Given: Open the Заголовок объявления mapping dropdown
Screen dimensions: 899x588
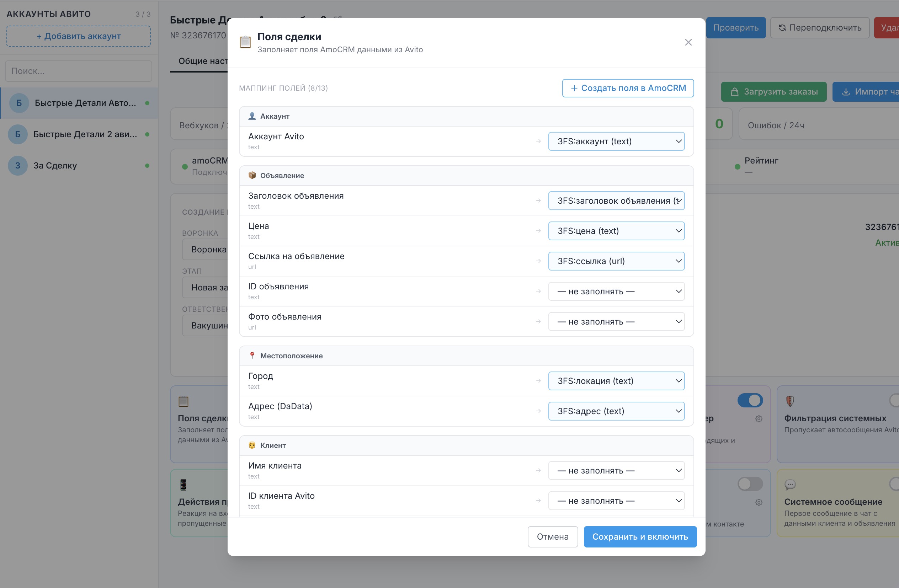Looking at the screenshot, I should tap(616, 201).
